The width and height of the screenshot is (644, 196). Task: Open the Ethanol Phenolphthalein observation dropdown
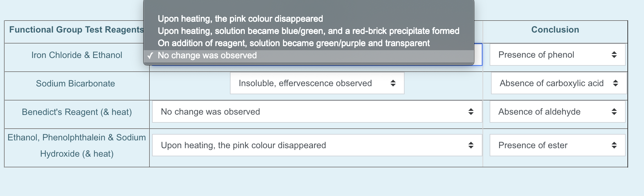pyautogui.click(x=317, y=145)
